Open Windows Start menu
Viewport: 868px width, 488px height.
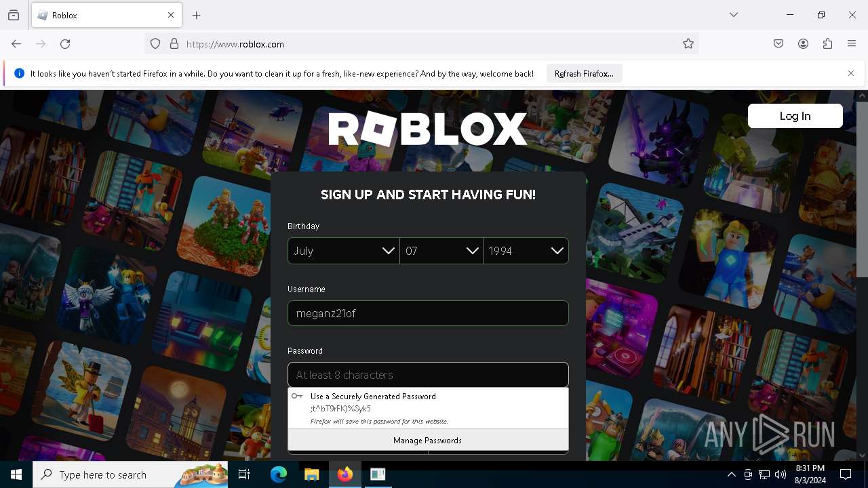tap(16, 474)
